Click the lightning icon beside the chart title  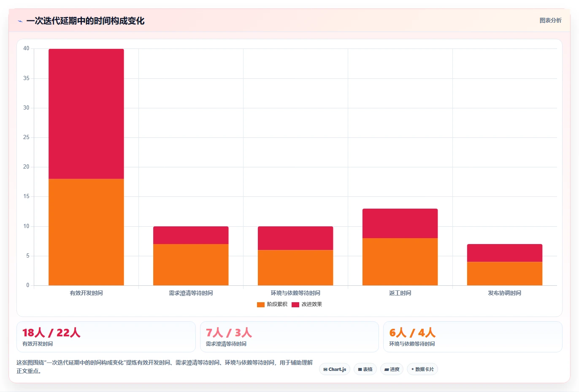point(20,21)
